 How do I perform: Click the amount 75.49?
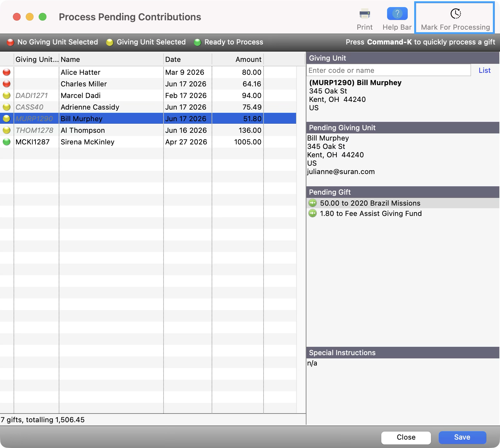click(x=252, y=107)
